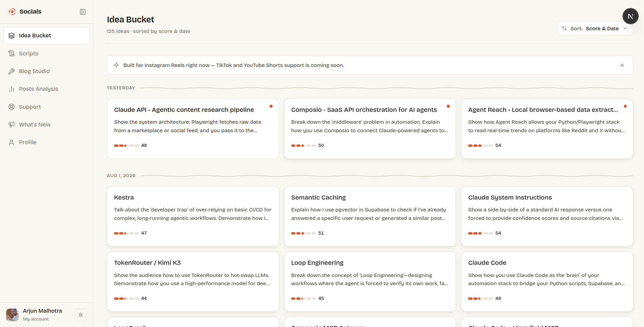Open the Agent Reach idea card
Screen dimensions: 644x327
pos(547,129)
